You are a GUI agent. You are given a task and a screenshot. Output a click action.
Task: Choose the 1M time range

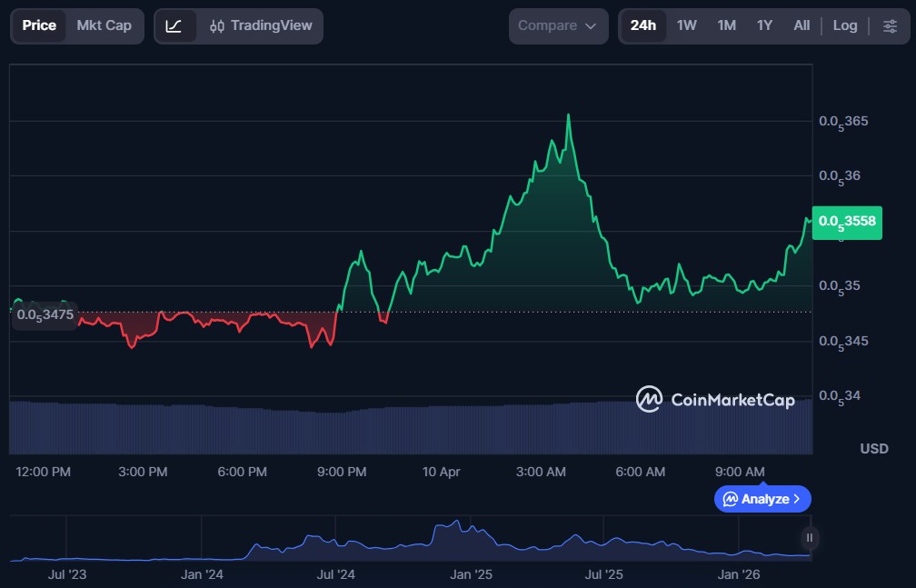pos(726,25)
